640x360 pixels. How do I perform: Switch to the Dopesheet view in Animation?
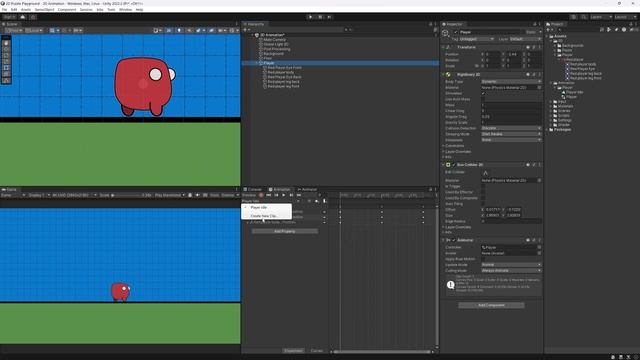(x=293, y=351)
